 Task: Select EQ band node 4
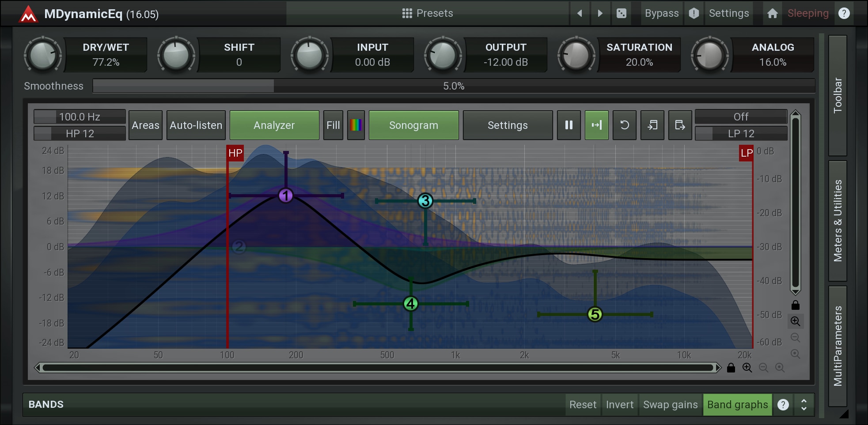pos(411,304)
